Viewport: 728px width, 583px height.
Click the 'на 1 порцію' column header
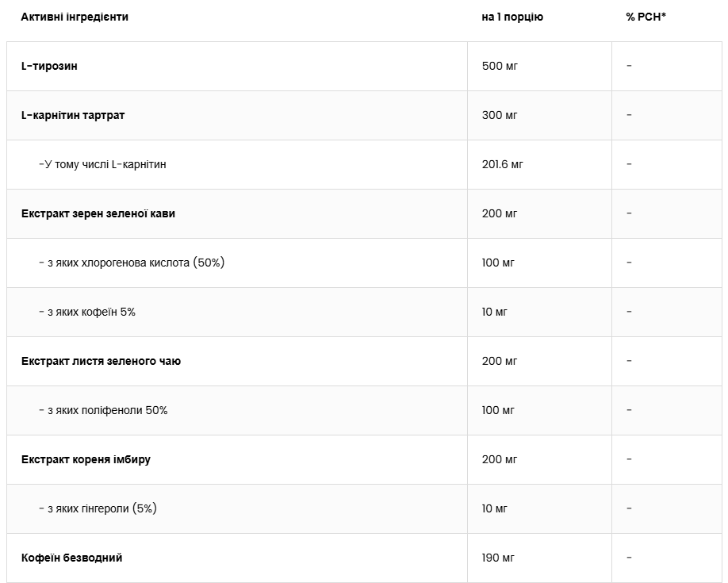512,17
